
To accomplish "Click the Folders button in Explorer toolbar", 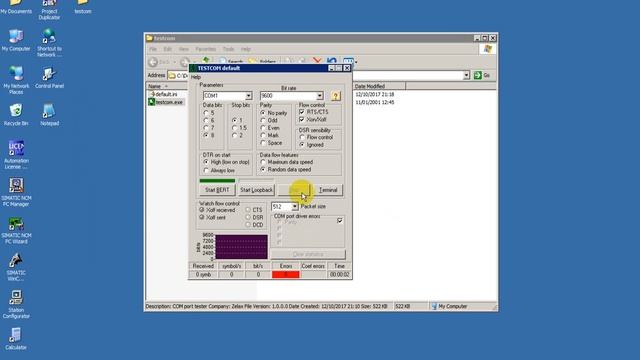I will [x=263, y=62].
